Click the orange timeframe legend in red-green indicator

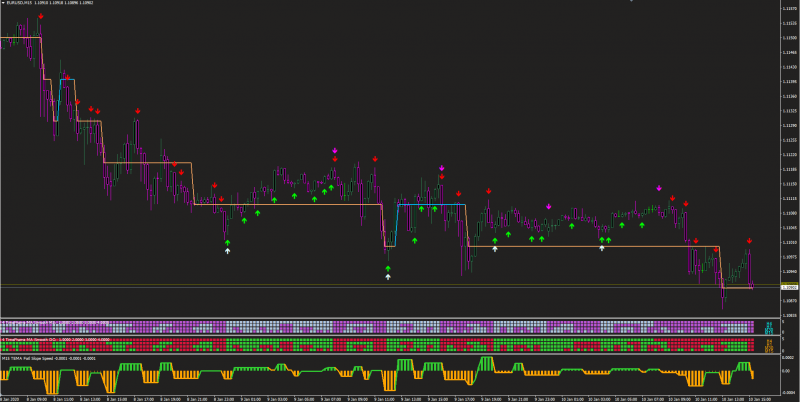(768, 346)
